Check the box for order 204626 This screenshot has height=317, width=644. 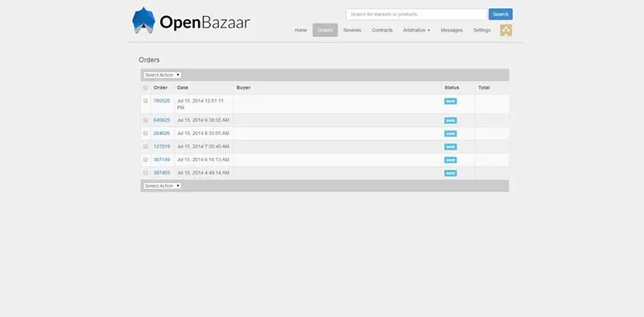point(146,134)
